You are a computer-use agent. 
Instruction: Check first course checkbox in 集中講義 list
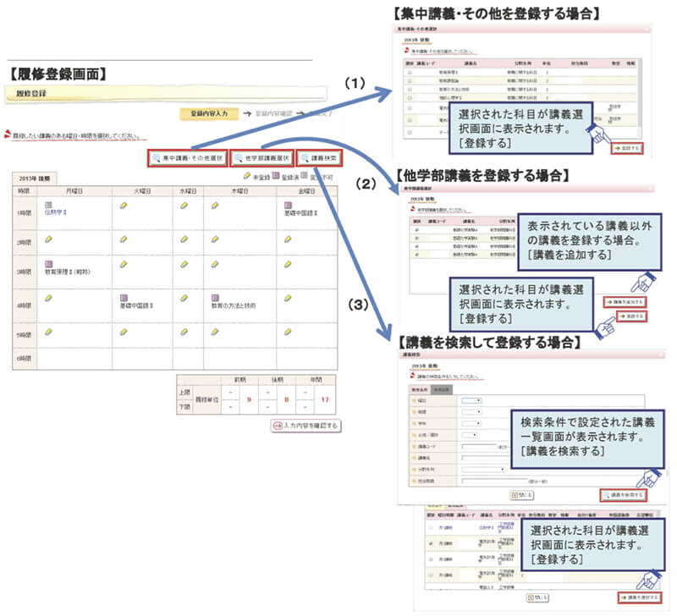(x=410, y=73)
